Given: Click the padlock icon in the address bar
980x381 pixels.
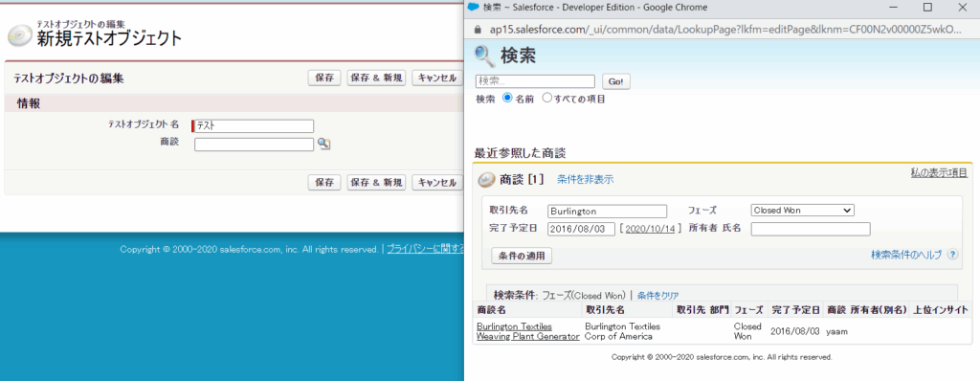Looking at the screenshot, I should tap(479, 29).
